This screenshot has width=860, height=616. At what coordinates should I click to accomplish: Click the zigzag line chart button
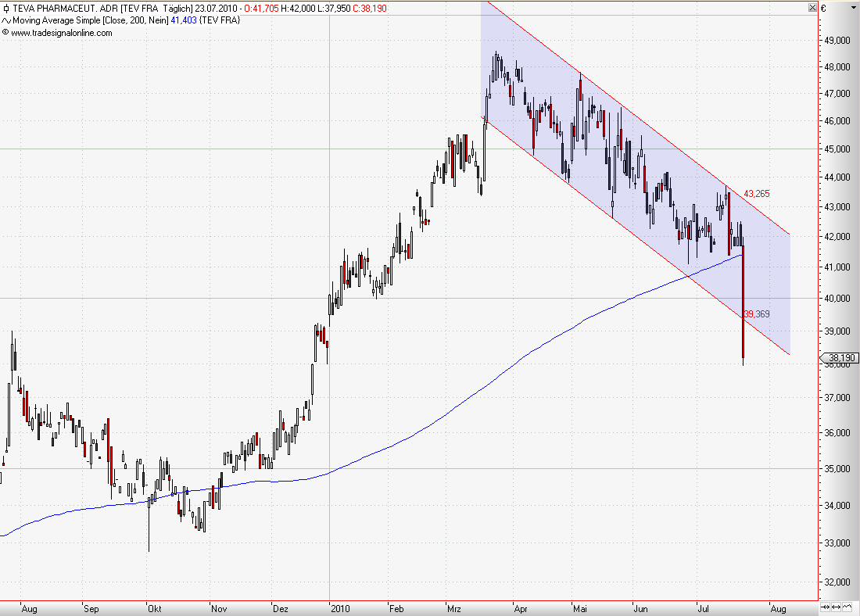pyautogui.click(x=847, y=607)
